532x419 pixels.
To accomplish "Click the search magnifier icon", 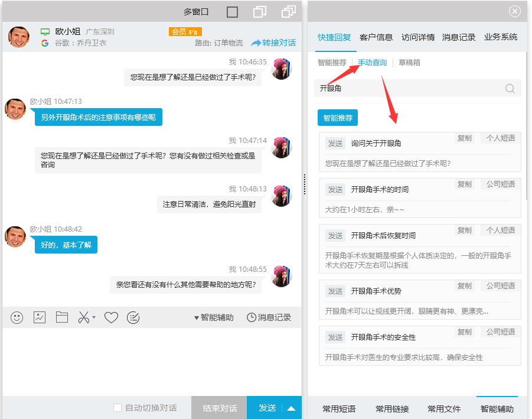I will 510,89.
